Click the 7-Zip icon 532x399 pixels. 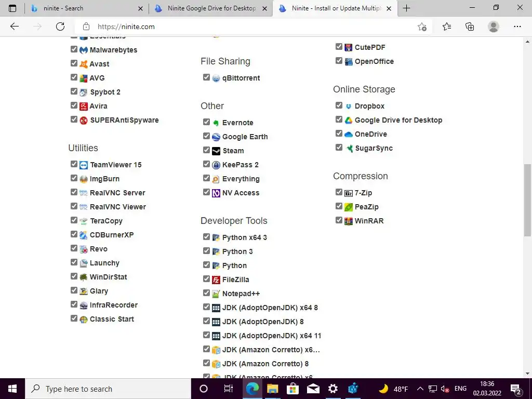click(x=349, y=193)
